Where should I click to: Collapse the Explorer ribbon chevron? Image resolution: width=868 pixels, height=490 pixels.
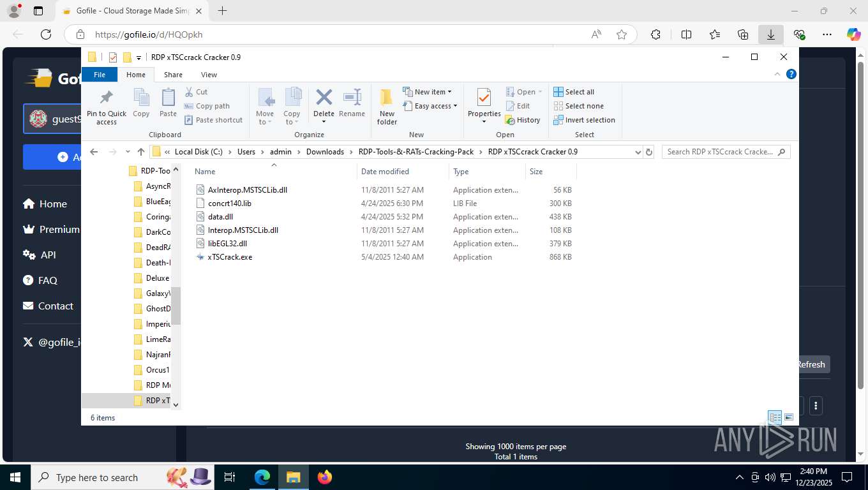(777, 74)
